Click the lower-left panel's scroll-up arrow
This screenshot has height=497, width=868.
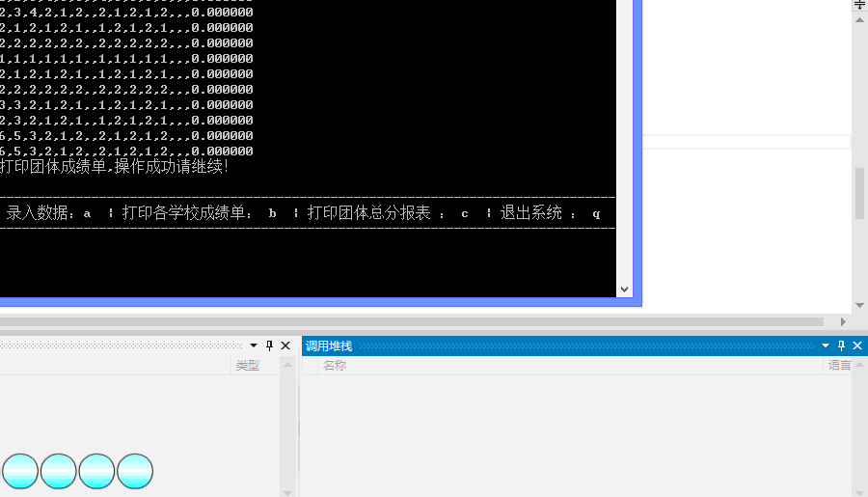(x=287, y=365)
